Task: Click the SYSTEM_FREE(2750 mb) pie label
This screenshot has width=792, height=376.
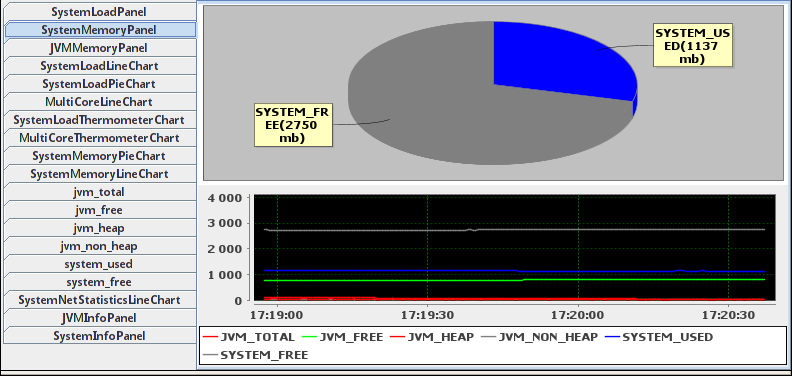Action: (x=294, y=125)
